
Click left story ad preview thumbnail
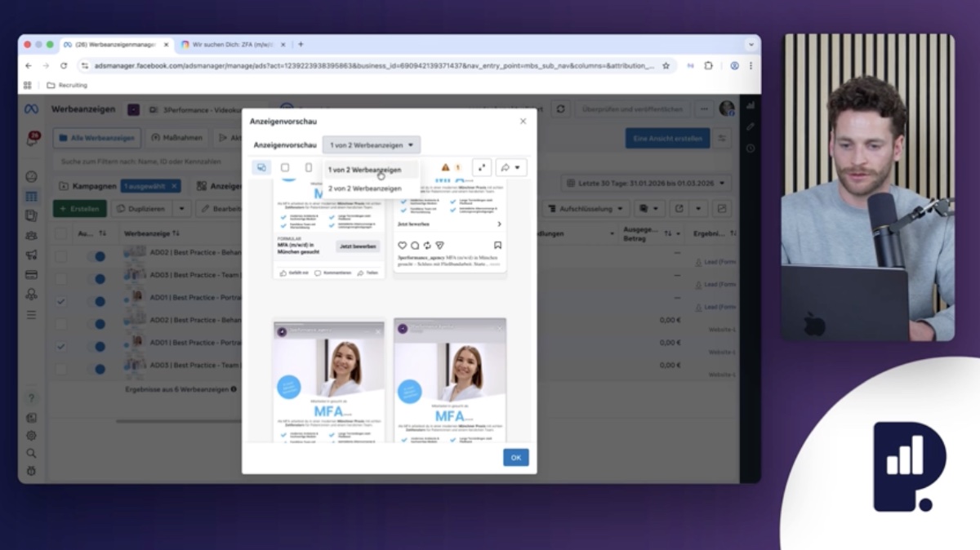[x=328, y=381]
